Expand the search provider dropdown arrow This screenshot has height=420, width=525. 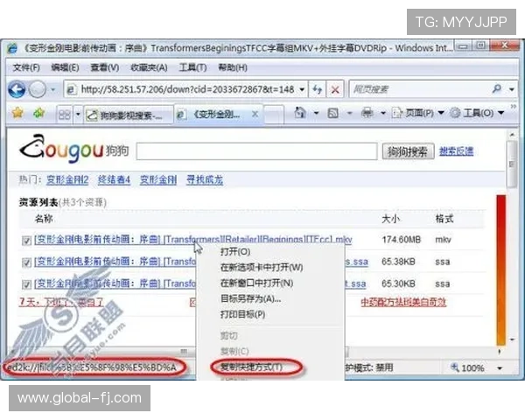(x=512, y=89)
